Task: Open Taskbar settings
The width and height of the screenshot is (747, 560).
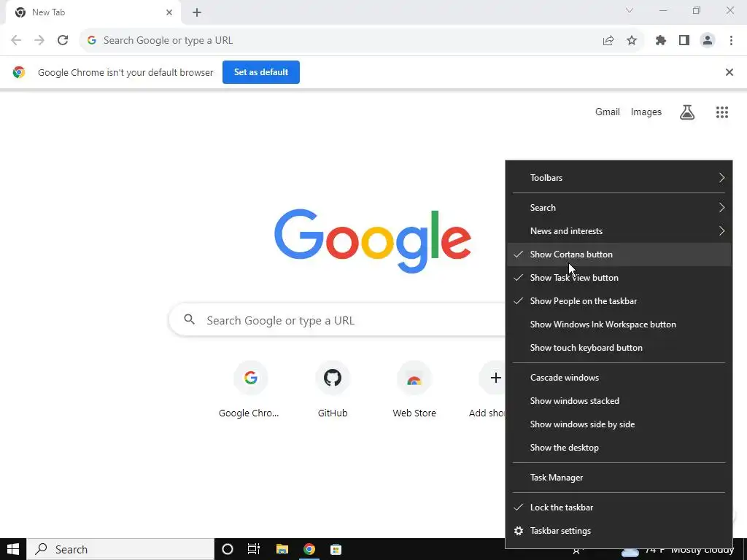Action: click(x=619, y=531)
